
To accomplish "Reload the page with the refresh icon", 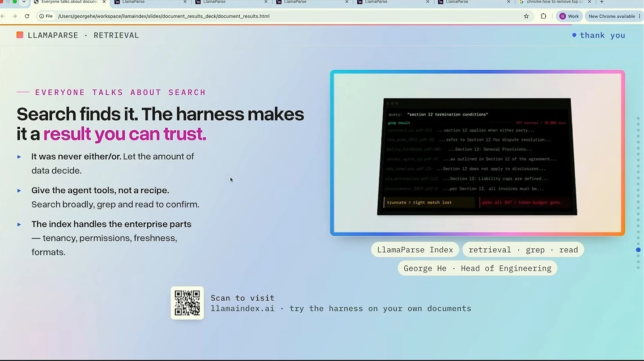I will 27,16.
